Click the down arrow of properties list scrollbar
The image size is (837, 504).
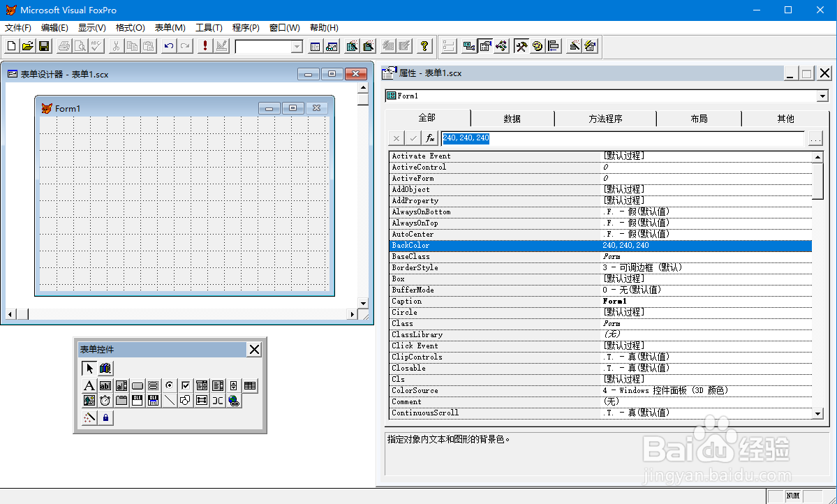click(817, 413)
